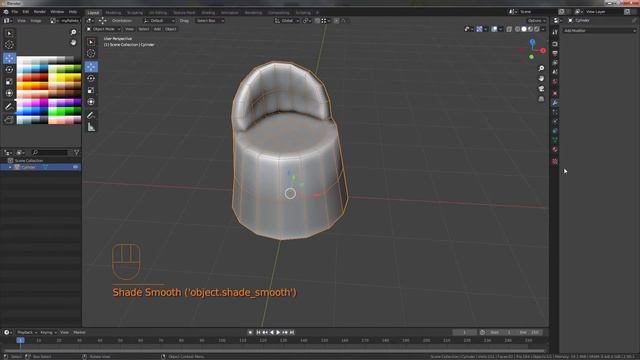Select the Cursor tool in the 3D viewport toolbar
This screenshot has width=640, height=360.
91,53
